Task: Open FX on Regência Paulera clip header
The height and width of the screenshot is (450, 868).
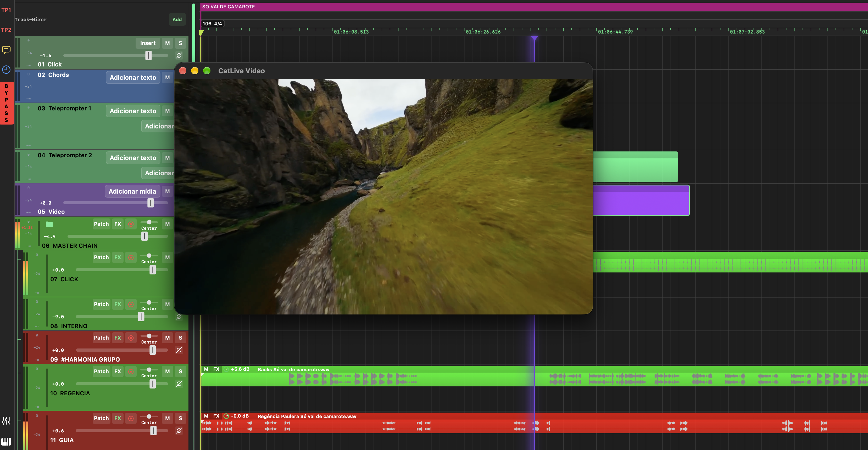Action: click(x=216, y=416)
